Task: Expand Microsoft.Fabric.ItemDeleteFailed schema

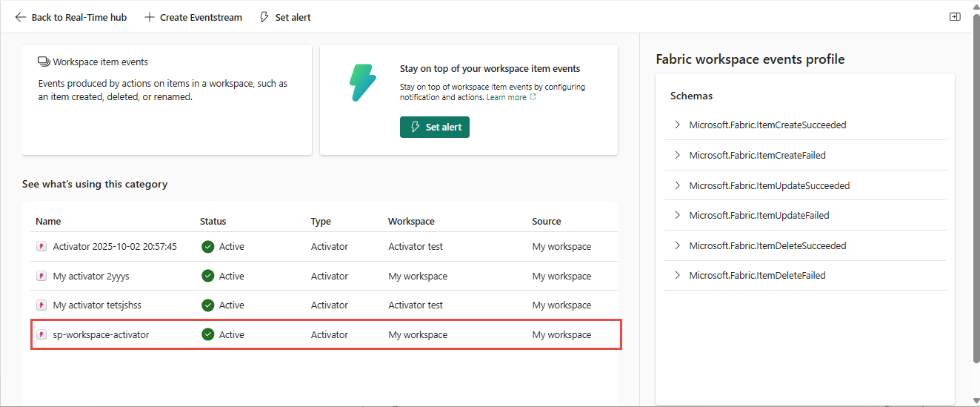Action: coord(677,275)
